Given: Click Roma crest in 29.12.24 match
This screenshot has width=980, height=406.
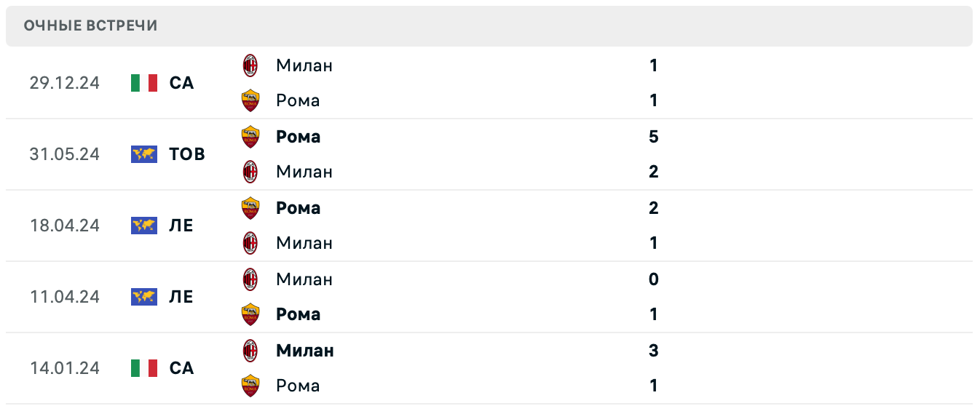Looking at the screenshot, I should click(x=250, y=100).
